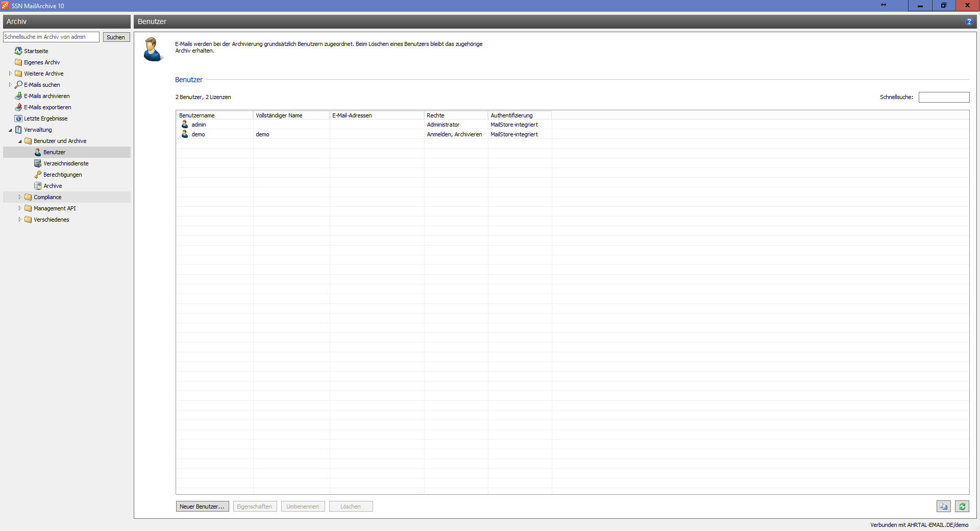
Task: Click the help question mark icon
Action: (x=969, y=21)
